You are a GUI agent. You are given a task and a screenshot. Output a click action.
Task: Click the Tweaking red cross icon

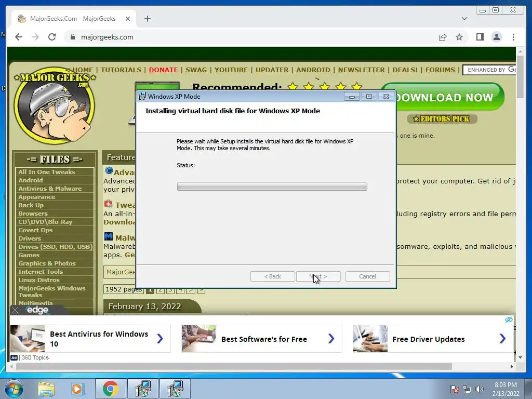click(x=109, y=204)
